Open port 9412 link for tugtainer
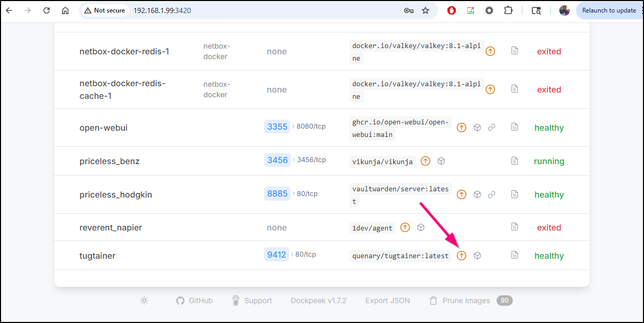This screenshot has height=323, width=644. coord(277,255)
